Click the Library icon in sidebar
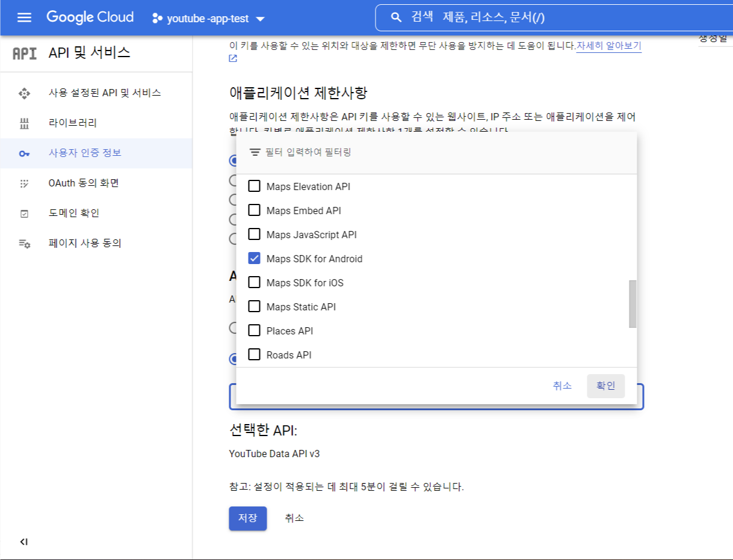 pyautogui.click(x=24, y=123)
